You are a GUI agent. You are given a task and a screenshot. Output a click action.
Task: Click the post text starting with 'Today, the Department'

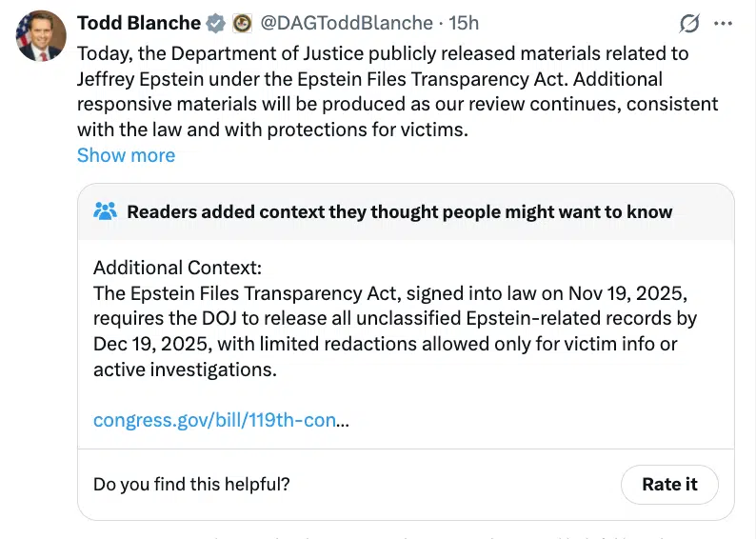(x=381, y=52)
